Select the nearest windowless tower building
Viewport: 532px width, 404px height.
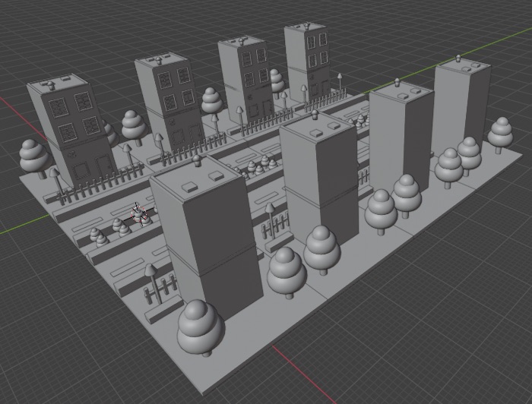pyautogui.click(x=206, y=237)
